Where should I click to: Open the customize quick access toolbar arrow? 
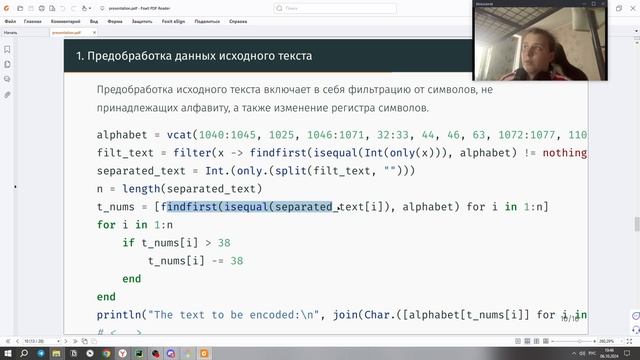102,8
